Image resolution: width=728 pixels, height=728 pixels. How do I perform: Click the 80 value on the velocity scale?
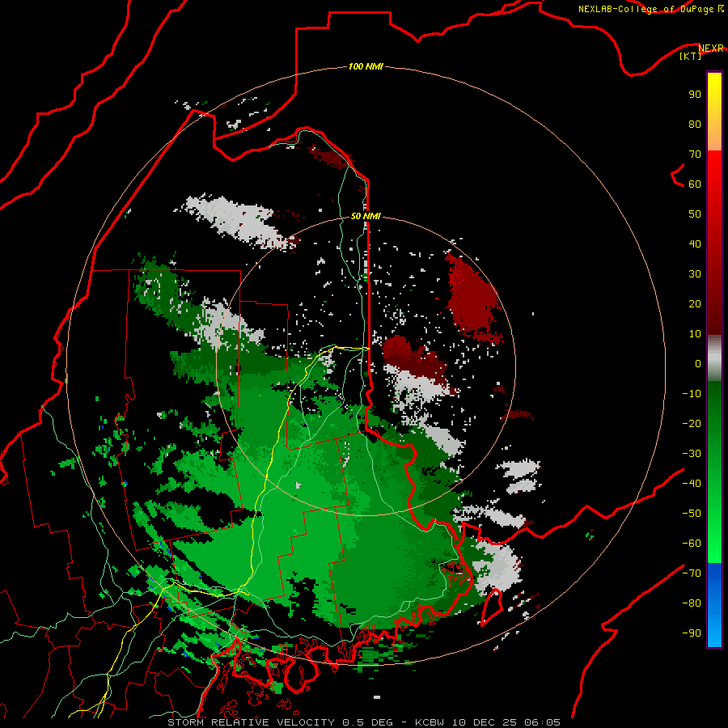pos(695,125)
